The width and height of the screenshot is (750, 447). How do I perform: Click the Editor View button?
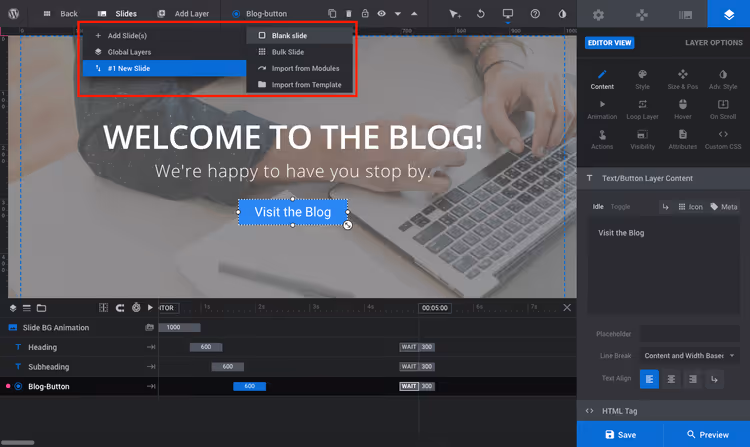tap(609, 43)
